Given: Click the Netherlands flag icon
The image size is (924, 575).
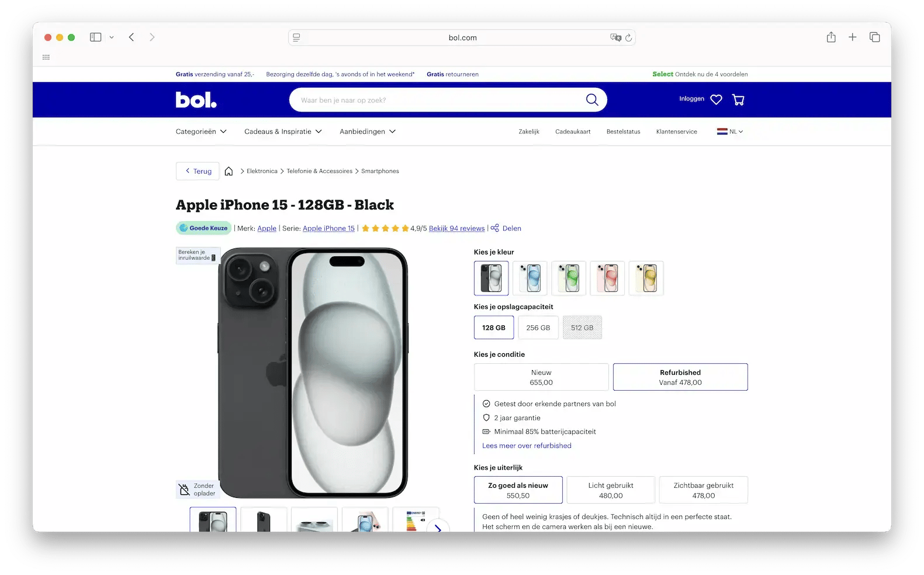Looking at the screenshot, I should [722, 132].
